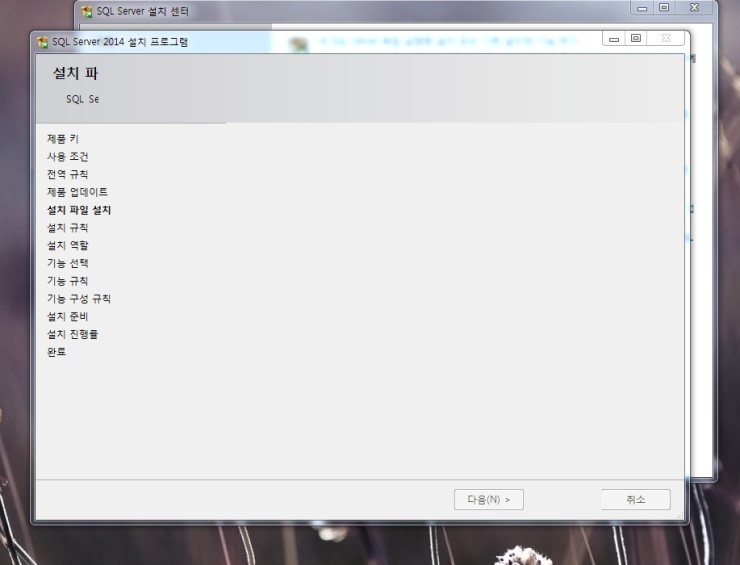740x565 pixels.
Task: Select the 기능 규칙 step
Action: point(67,281)
